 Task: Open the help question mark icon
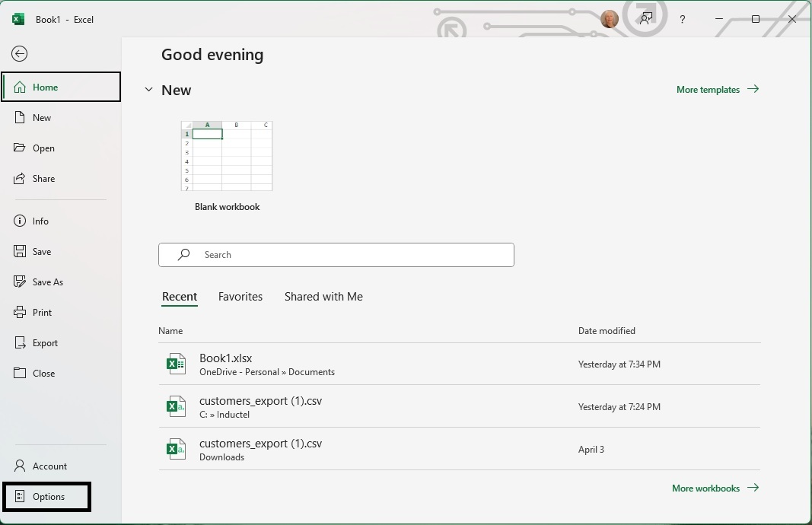pos(682,19)
